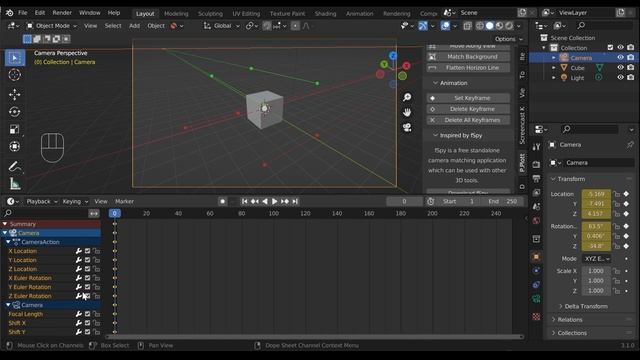Toggle the Focal Length channel mute checkbox
This screenshot has width=640, height=360.
point(87,314)
